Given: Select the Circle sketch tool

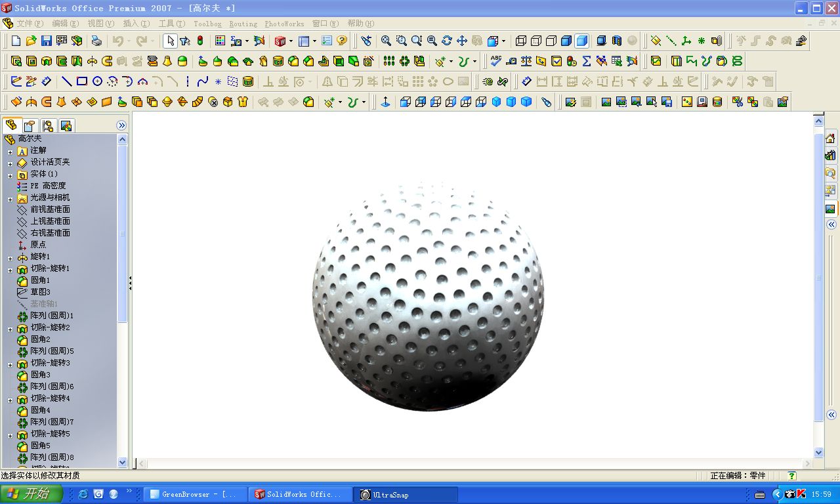Looking at the screenshot, I should (x=97, y=82).
